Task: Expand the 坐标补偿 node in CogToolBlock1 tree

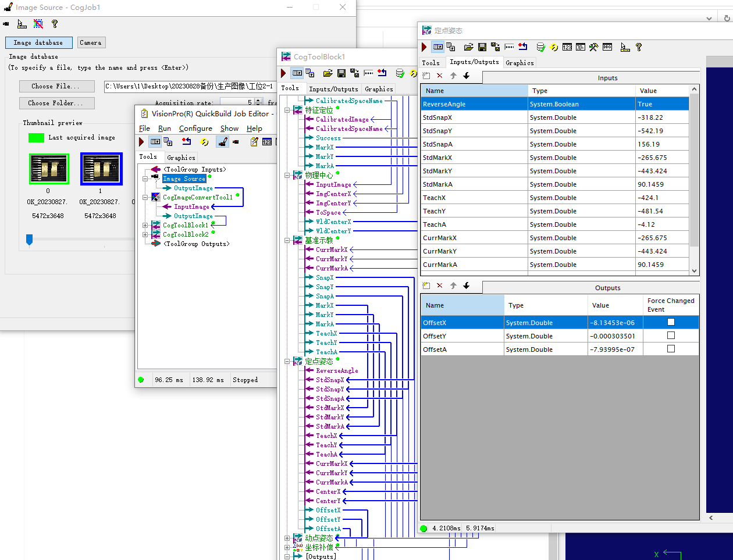Action: coord(287,547)
